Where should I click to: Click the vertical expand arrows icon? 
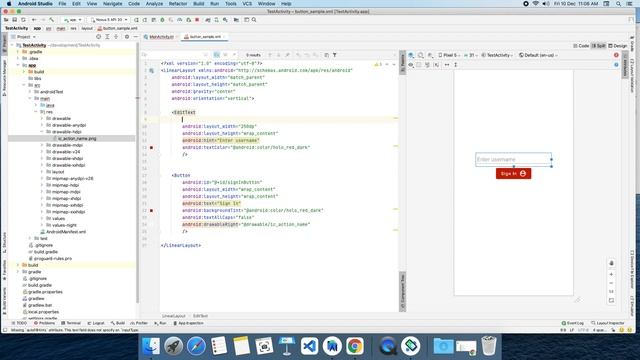[x=456, y=64]
